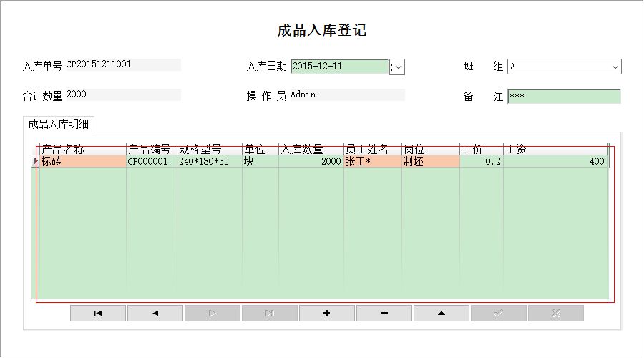Viewport: 644px width, 358px height.
Task: Expand the 班组 combo box
Action: [615, 67]
